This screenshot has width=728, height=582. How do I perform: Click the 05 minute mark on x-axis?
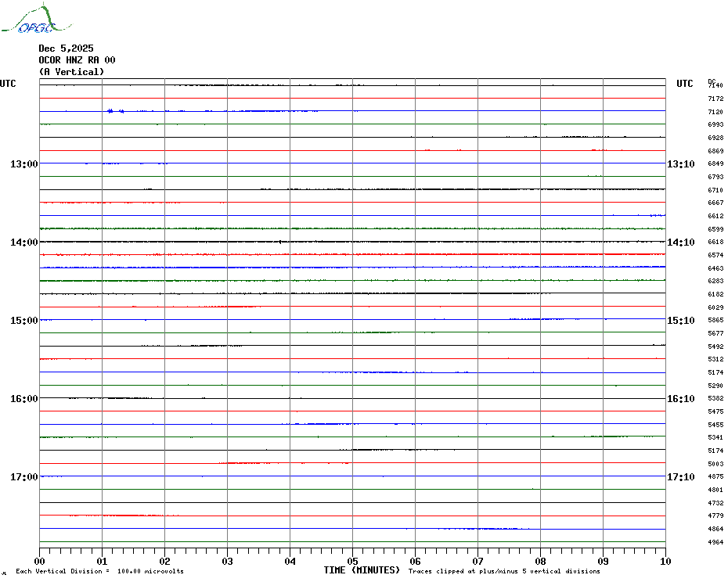coord(352,561)
